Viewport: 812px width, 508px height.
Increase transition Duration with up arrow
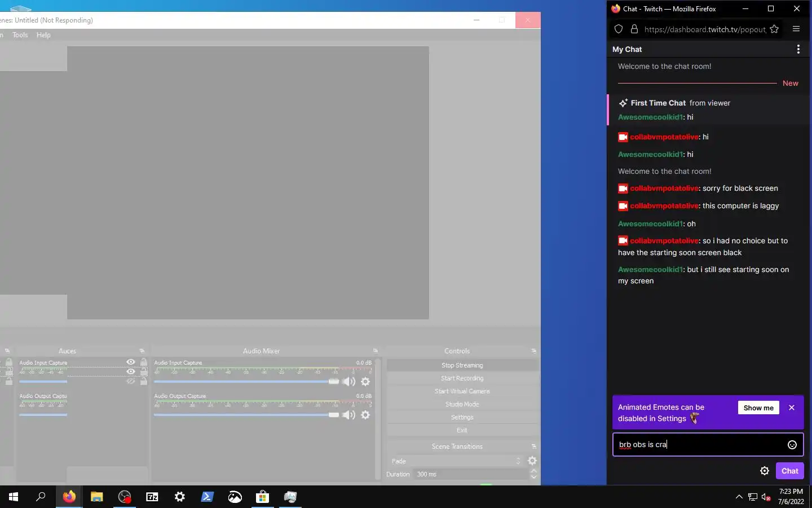click(x=534, y=471)
